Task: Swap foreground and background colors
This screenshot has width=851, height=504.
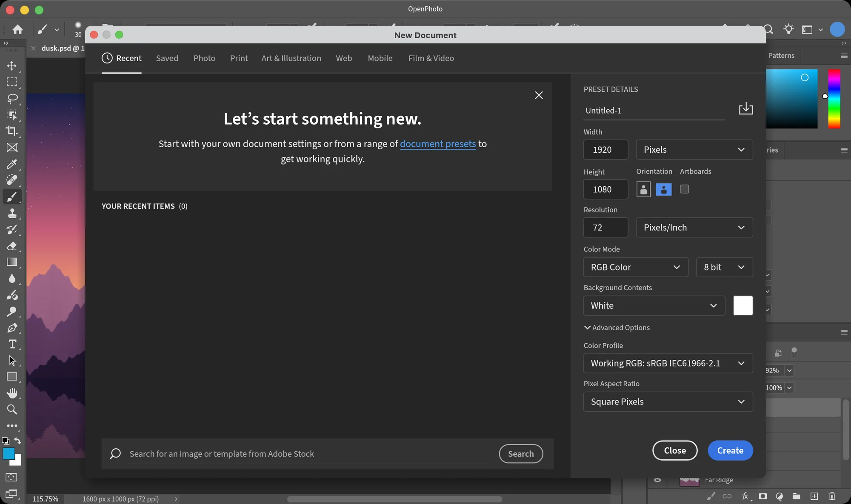Action: 17,441
